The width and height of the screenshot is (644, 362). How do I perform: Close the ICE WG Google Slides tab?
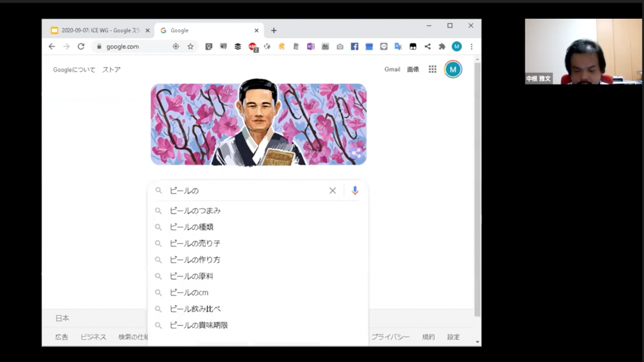coord(148,31)
